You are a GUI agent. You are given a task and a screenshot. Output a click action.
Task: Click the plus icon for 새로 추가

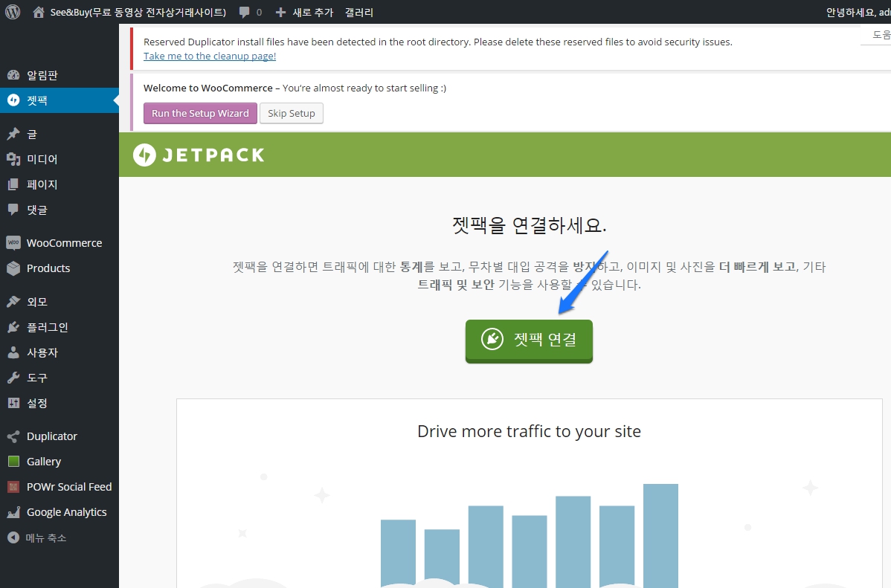click(x=280, y=12)
